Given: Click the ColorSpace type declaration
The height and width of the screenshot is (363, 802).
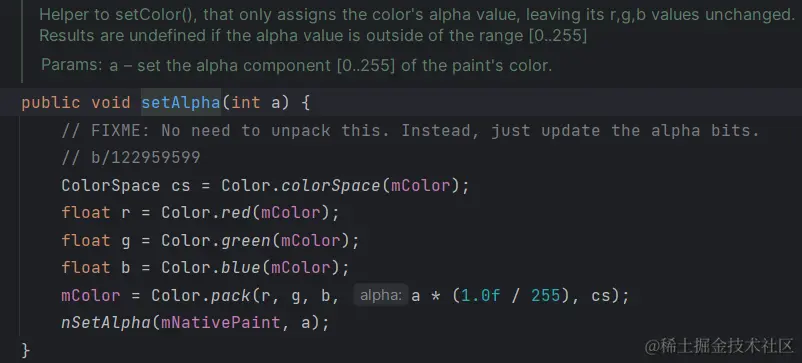Looking at the screenshot, I should pyautogui.click(x=110, y=186).
